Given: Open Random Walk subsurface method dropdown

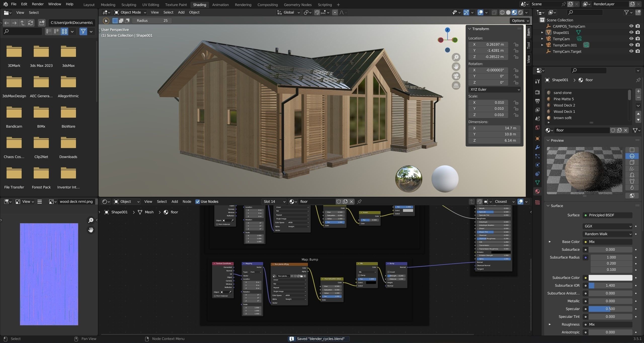Looking at the screenshot, I should (607, 234).
